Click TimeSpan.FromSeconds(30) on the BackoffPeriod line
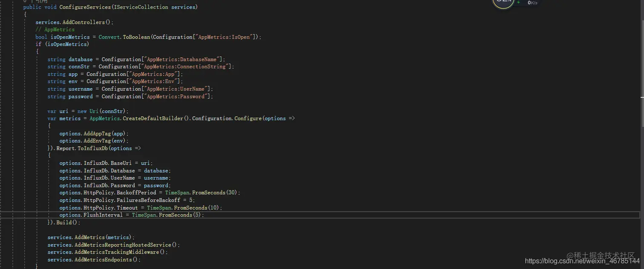 point(201,193)
